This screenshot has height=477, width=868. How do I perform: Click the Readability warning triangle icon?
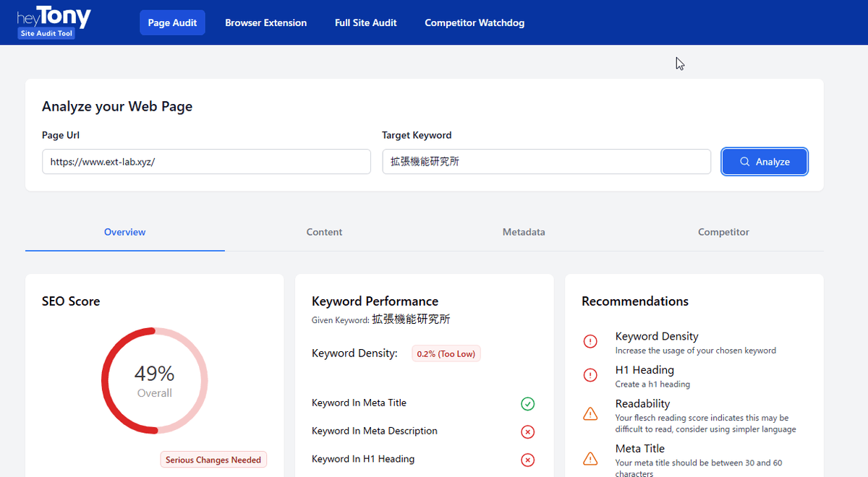(x=590, y=414)
